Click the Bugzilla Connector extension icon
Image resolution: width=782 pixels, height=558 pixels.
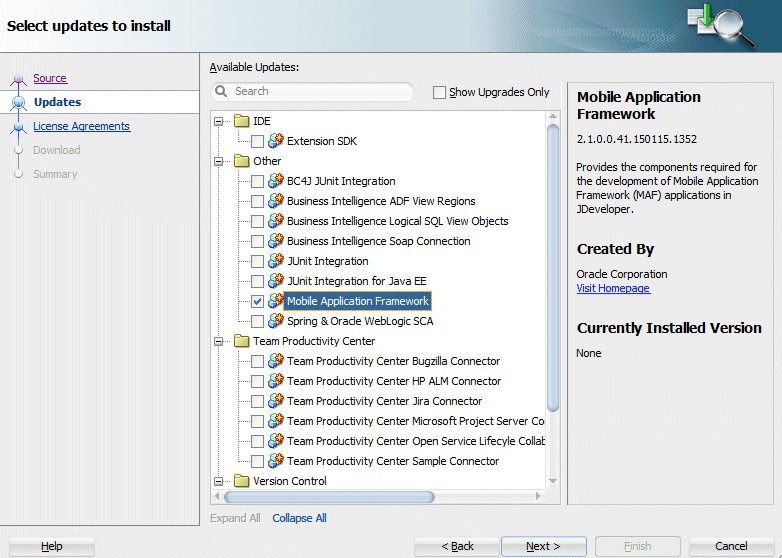(276, 361)
